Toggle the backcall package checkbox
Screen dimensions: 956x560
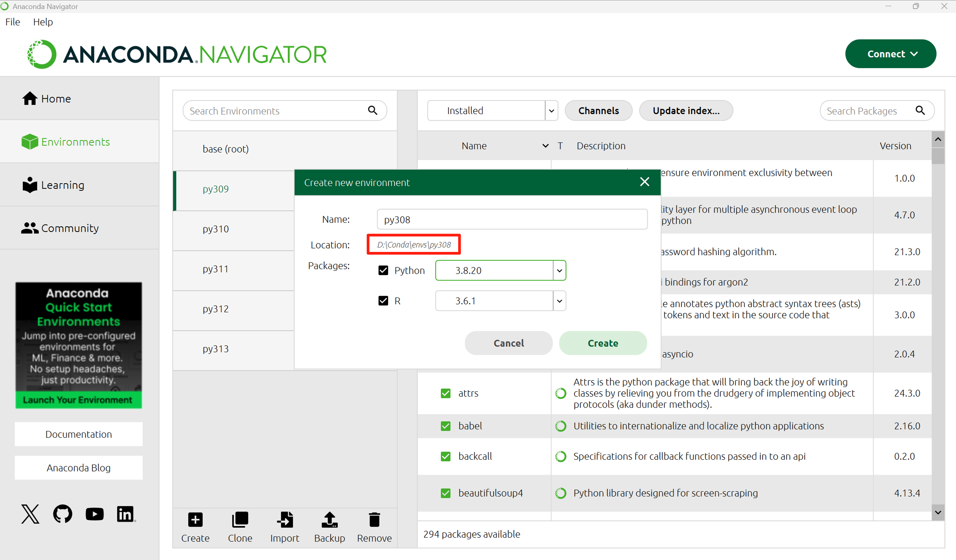[x=446, y=456]
